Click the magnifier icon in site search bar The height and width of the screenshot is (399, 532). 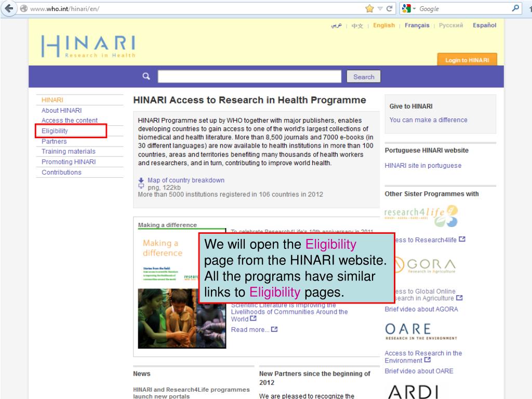[x=146, y=76]
